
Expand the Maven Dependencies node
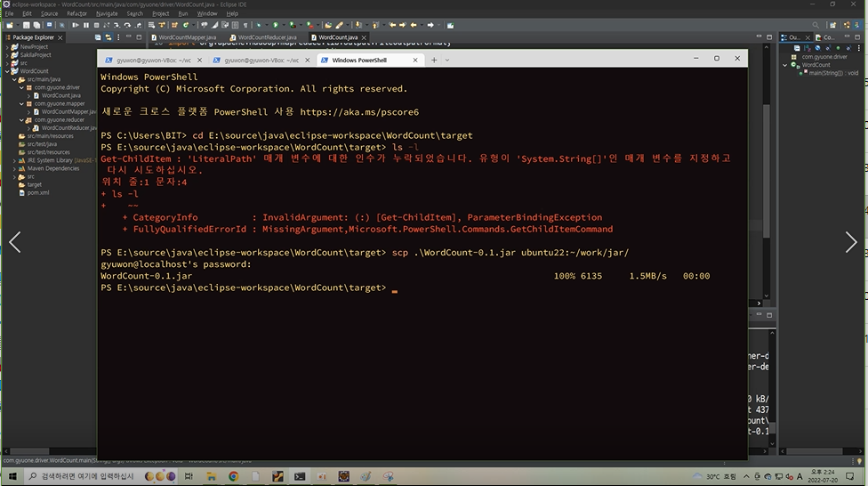14,168
